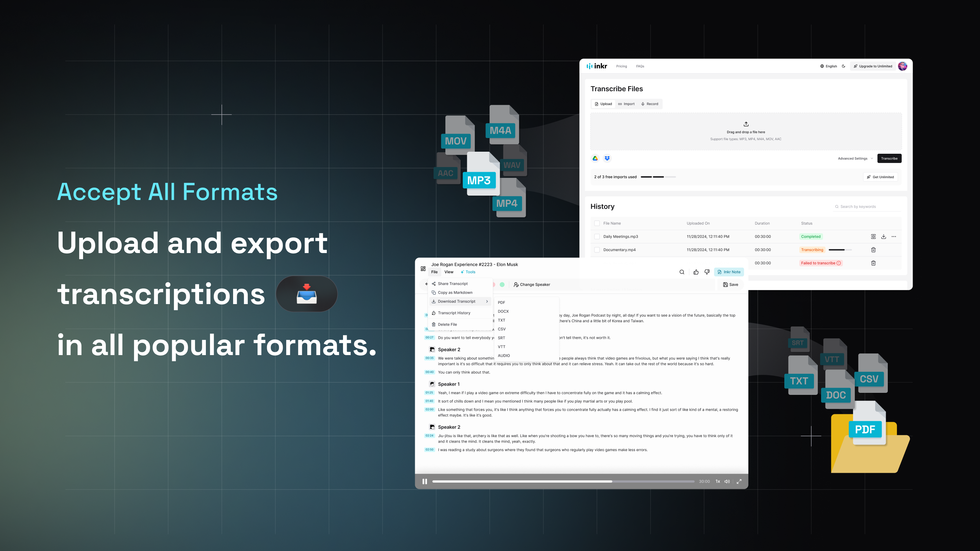980x551 pixels.
Task: Toggle the select-all File Name checkbox
Action: click(x=597, y=223)
